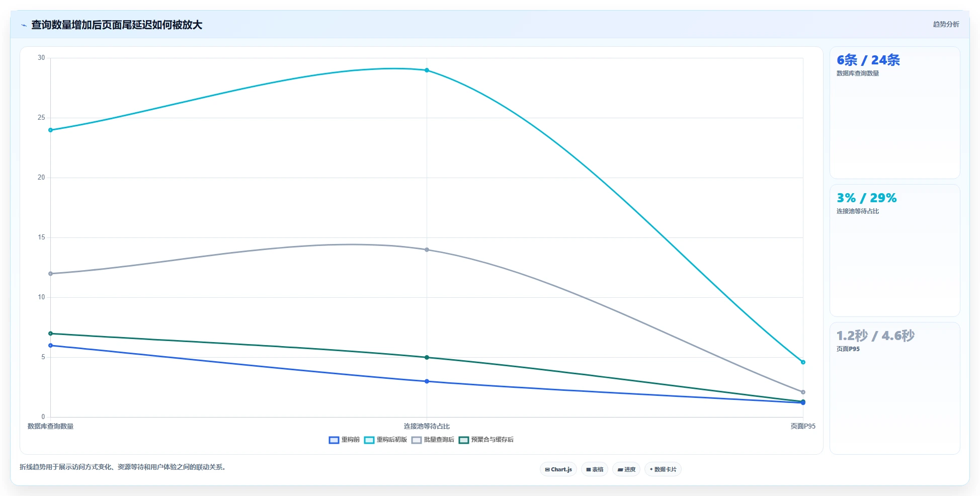980x496 pixels.
Task: Click the 连接池等待占比 x-axis label
Action: point(427,426)
